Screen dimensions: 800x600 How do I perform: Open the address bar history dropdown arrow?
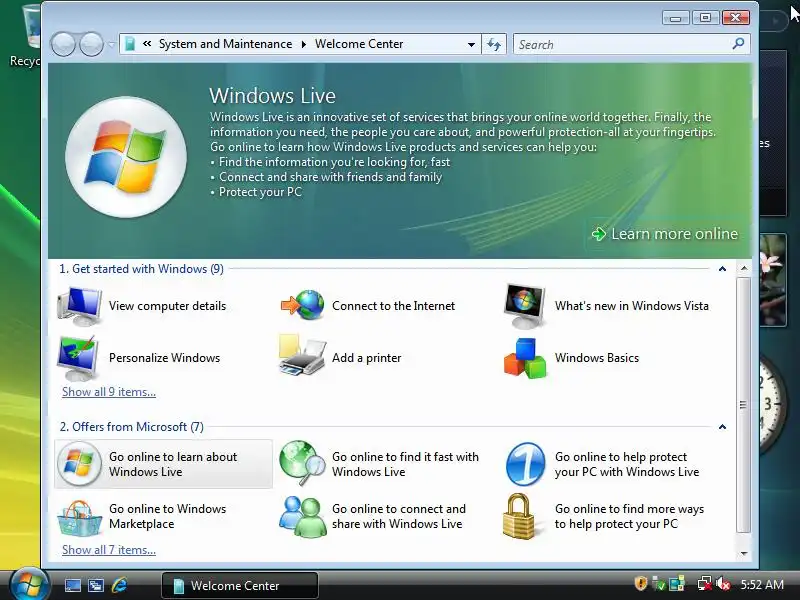(471, 44)
